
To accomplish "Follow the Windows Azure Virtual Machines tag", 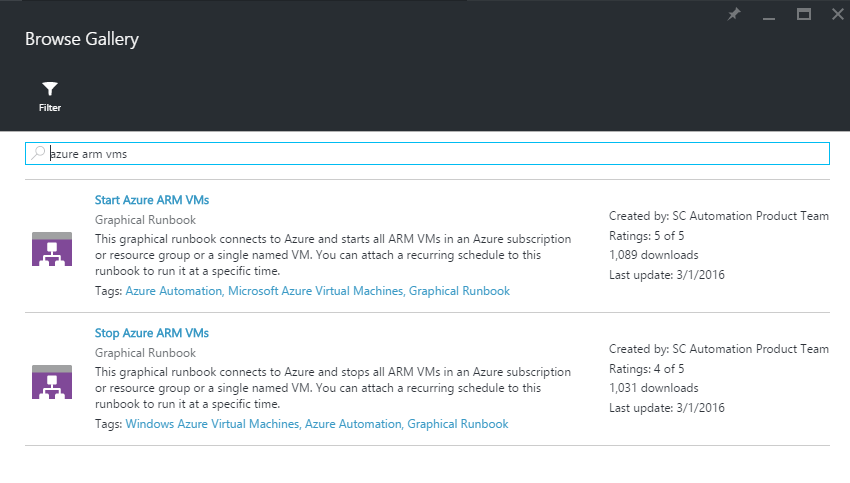I will point(213,424).
